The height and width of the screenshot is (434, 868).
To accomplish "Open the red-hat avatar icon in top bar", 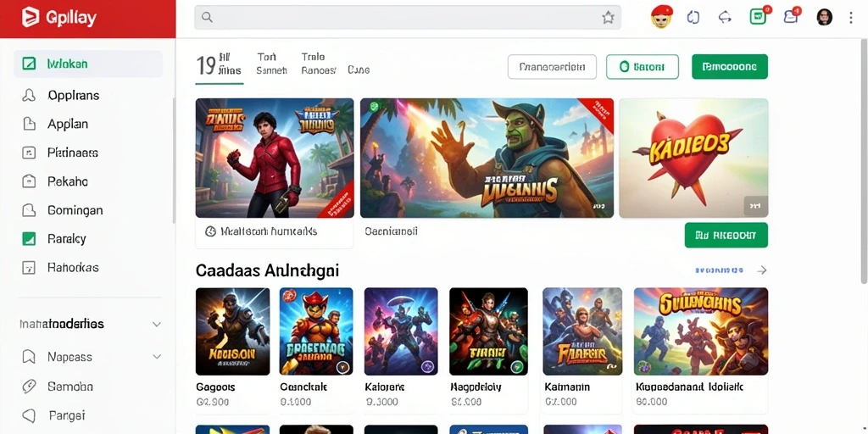I will click(x=661, y=17).
